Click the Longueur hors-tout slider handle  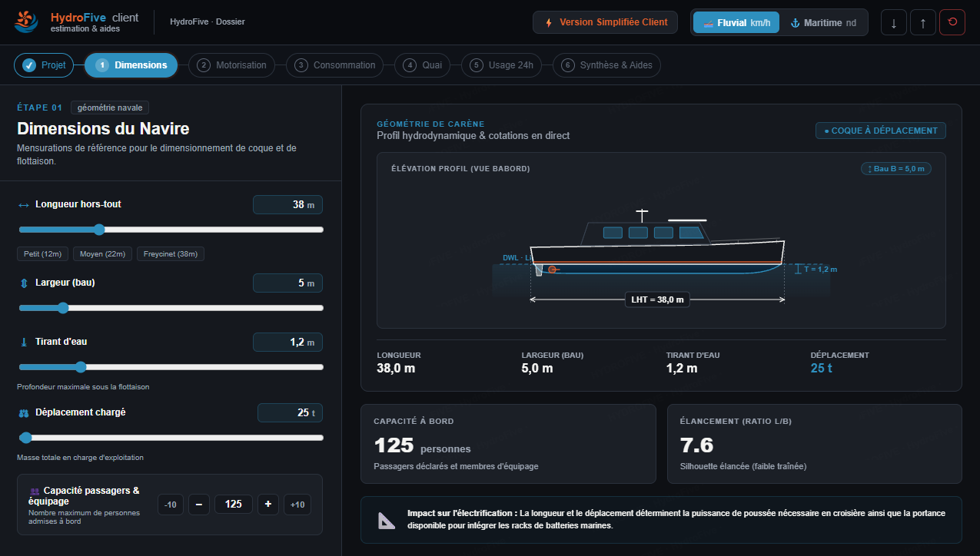(98, 230)
